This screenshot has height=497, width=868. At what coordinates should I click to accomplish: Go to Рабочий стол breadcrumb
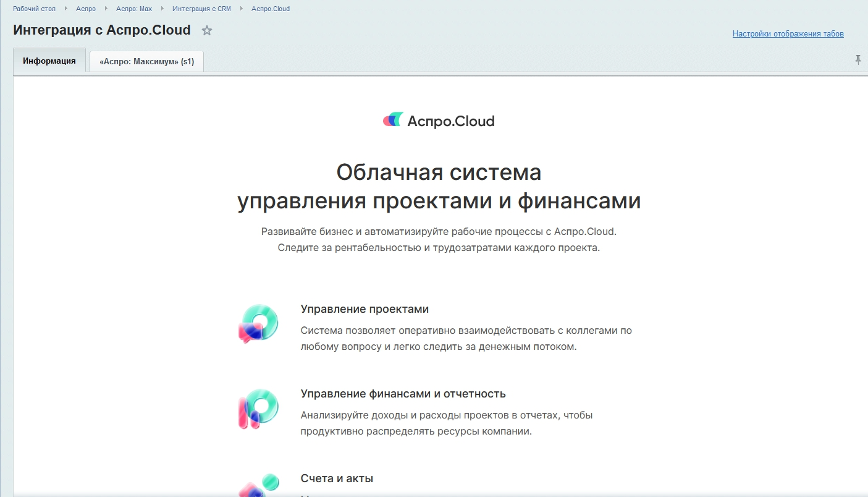pyautogui.click(x=34, y=9)
